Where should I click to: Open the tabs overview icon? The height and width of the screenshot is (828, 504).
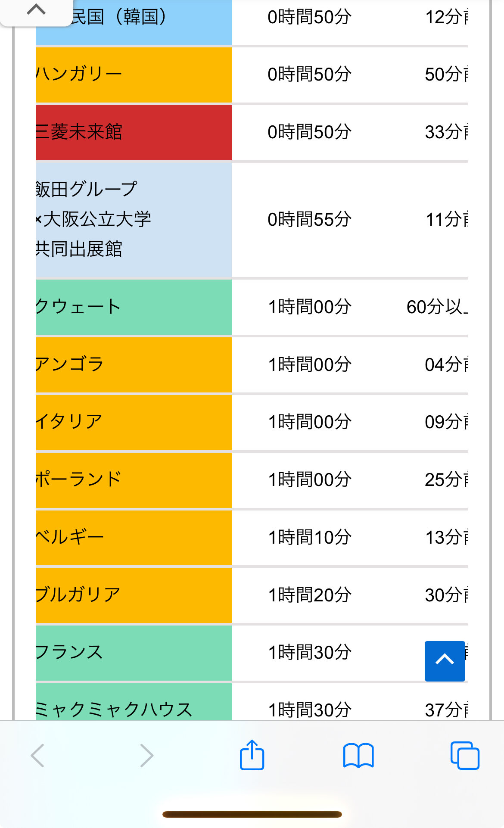click(x=464, y=756)
